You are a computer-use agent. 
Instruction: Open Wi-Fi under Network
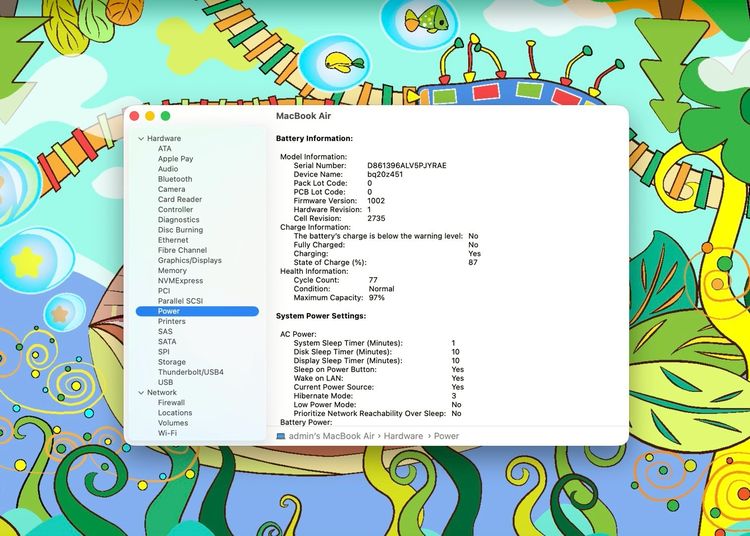[x=167, y=433]
